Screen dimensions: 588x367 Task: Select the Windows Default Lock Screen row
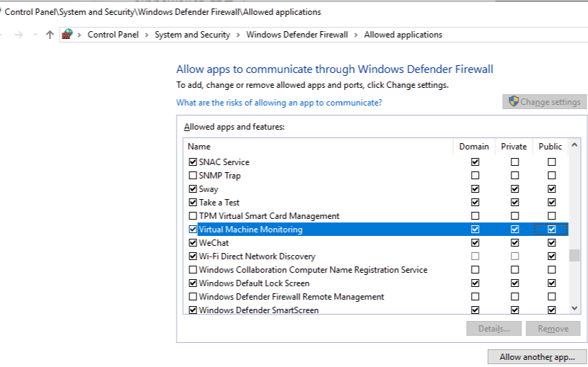pos(376,283)
